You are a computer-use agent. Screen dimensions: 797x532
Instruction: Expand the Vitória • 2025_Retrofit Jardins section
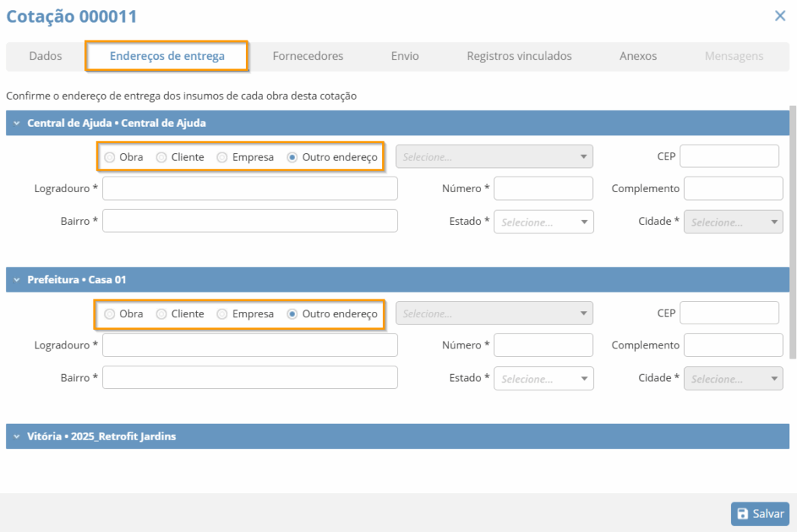tap(16, 436)
